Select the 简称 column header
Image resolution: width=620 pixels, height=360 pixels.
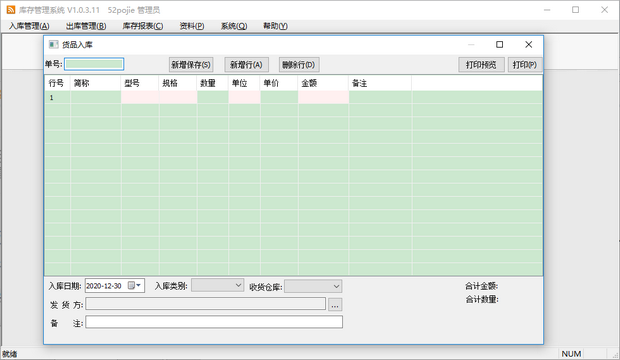click(x=96, y=83)
